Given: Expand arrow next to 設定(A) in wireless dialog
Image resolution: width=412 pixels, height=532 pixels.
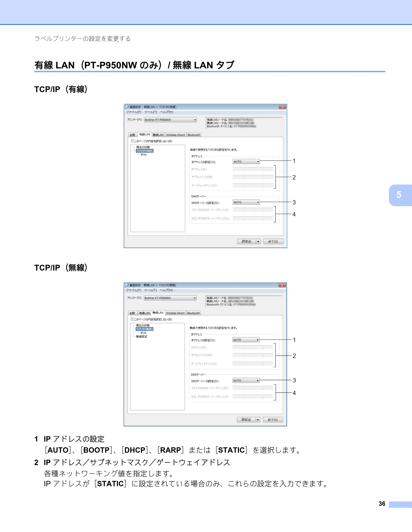Looking at the screenshot, I should coord(258,420).
